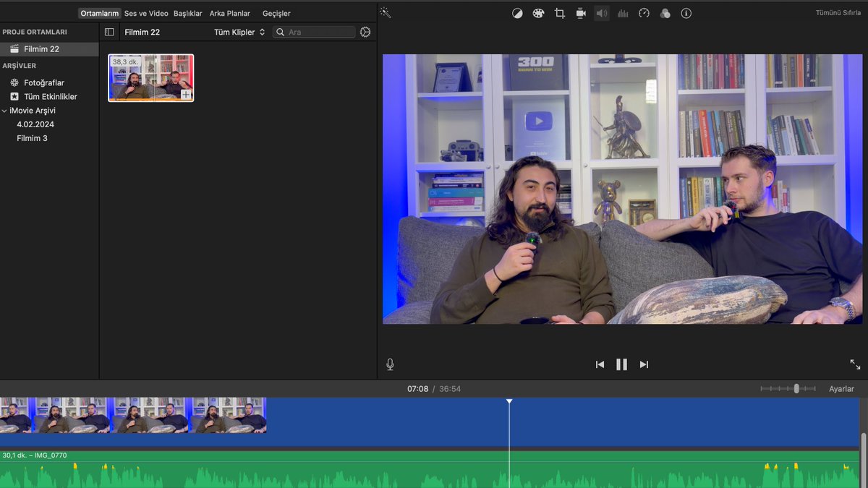This screenshot has height=488, width=868.
Task: Enter fullscreen playback mode
Action: 855,364
